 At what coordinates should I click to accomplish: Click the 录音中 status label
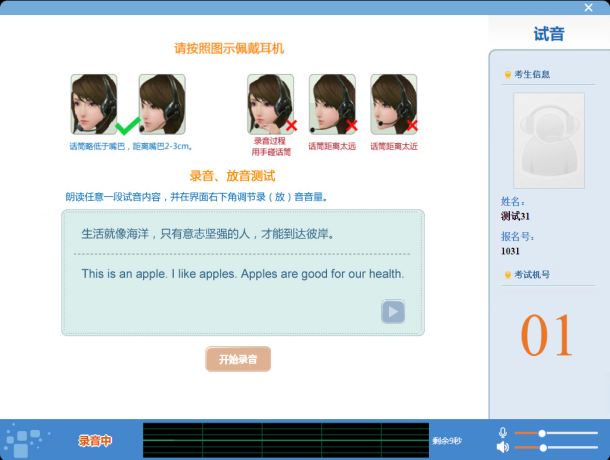click(x=95, y=441)
